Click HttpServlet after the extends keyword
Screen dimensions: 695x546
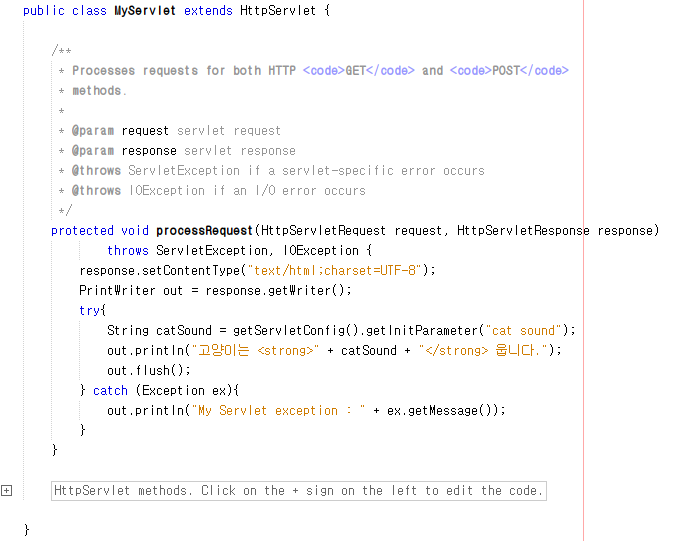click(278, 11)
